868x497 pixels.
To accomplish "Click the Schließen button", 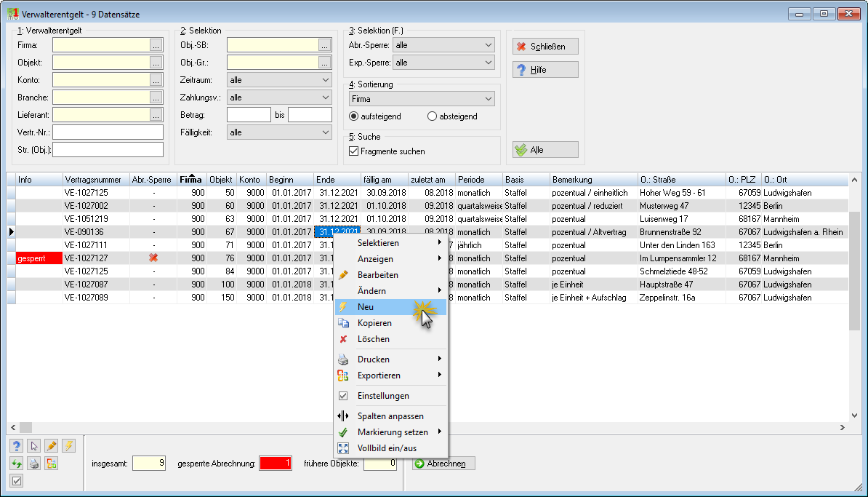I will click(x=545, y=47).
